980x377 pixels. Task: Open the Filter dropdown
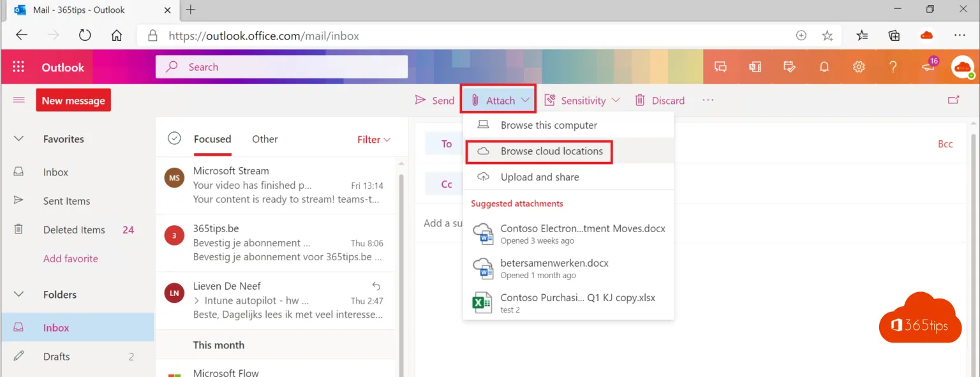[374, 140]
